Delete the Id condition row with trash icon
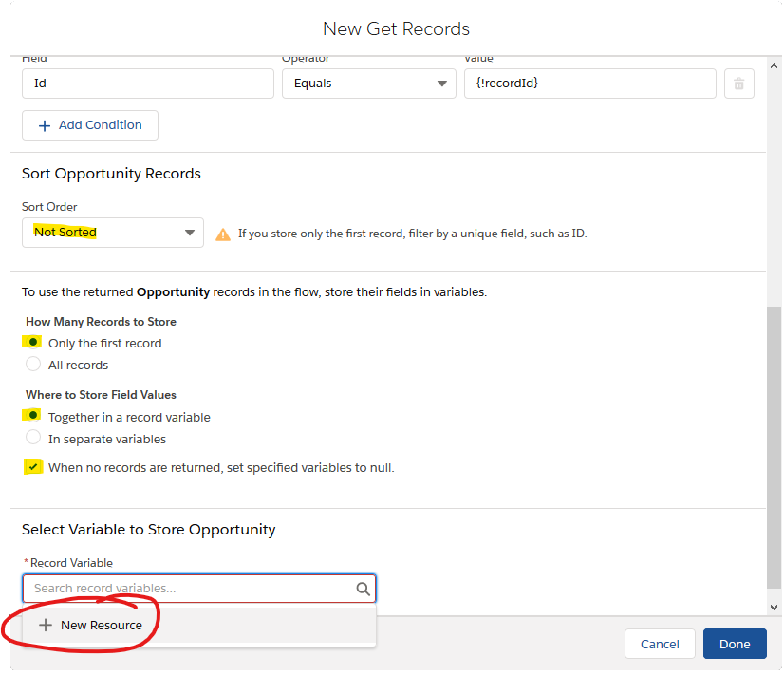Image resolution: width=784 pixels, height=675 pixels. [739, 84]
